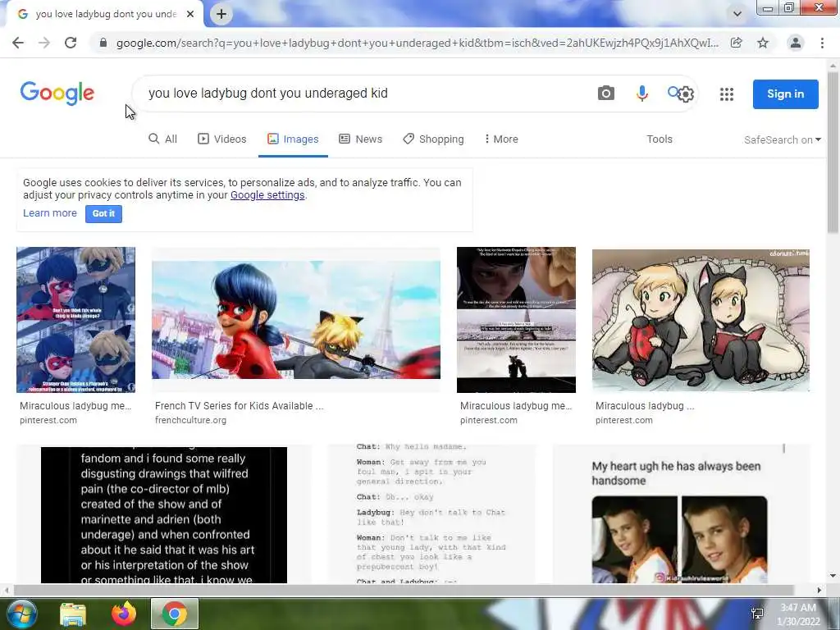Click the site lock icon in the address bar
Screen dimensions: 840x630
coord(103,43)
